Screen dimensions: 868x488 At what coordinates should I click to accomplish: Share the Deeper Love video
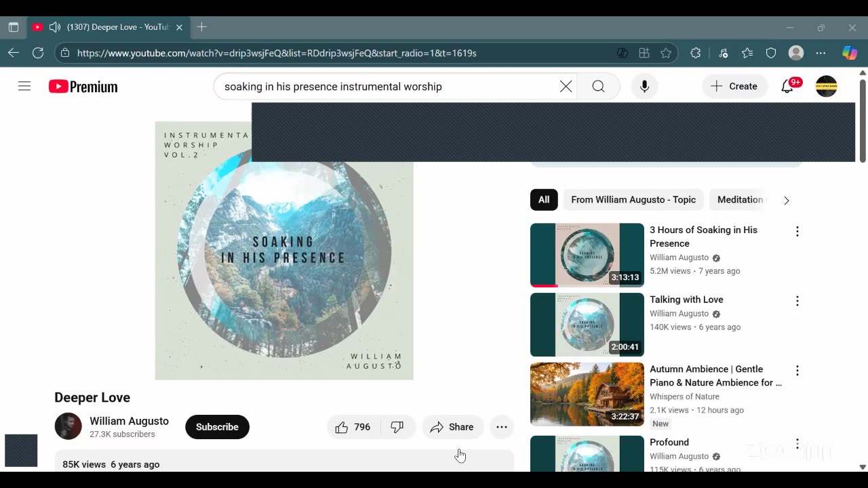point(452,427)
